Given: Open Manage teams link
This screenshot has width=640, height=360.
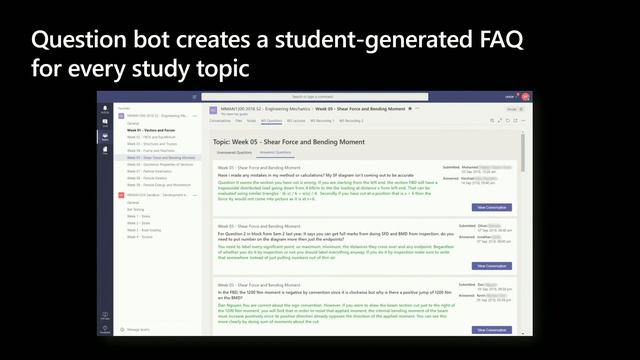Looking at the screenshot, I should pyautogui.click(x=138, y=329).
